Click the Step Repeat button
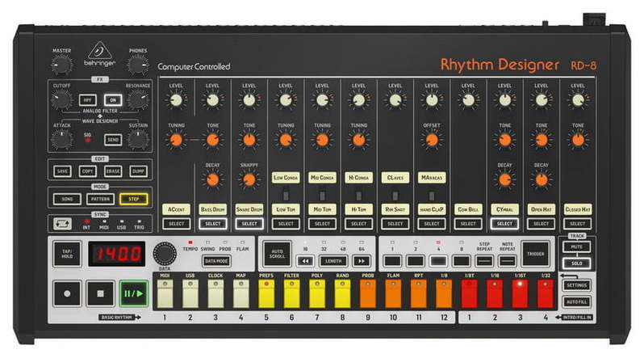The width and height of the screenshot is (644, 358). click(484, 261)
